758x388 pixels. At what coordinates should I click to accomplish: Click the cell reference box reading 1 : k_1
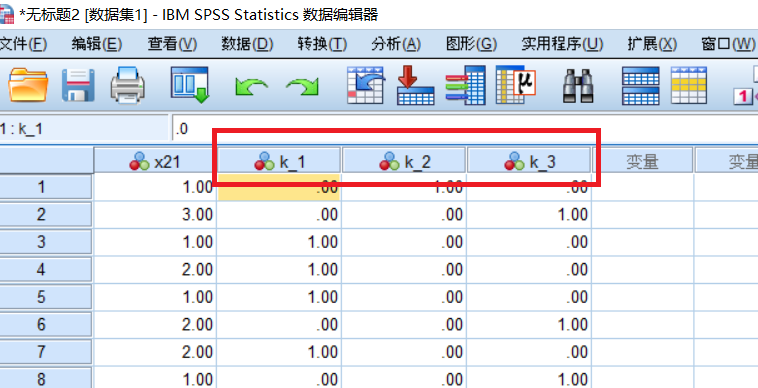tap(84, 129)
